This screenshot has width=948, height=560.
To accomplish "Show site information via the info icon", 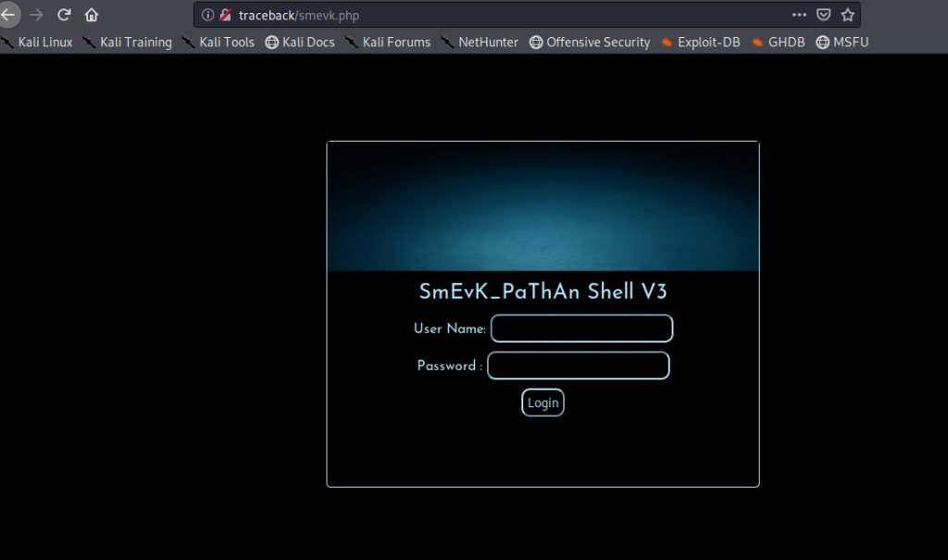I will tap(207, 15).
